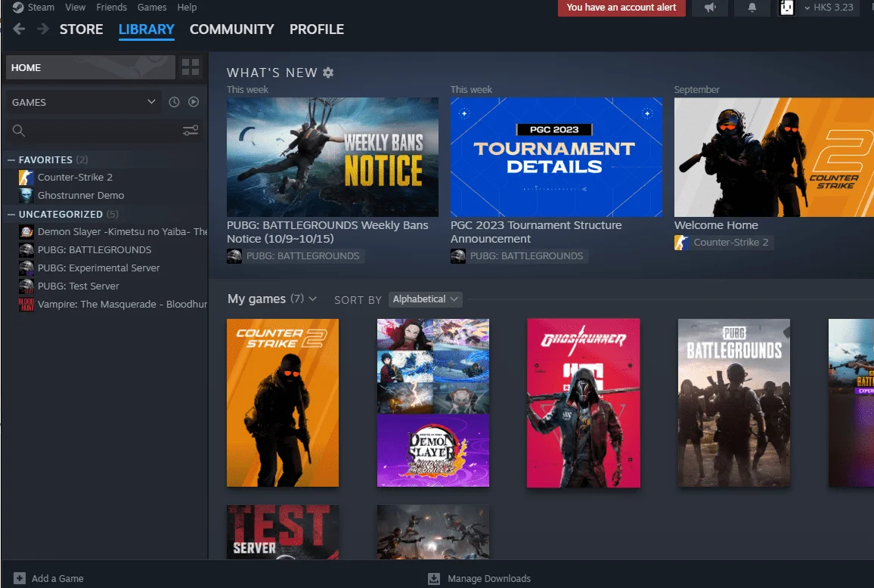Open Weekly Bans Notice news image
The height and width of the screenshot is (588, 874).
point(333,157)
